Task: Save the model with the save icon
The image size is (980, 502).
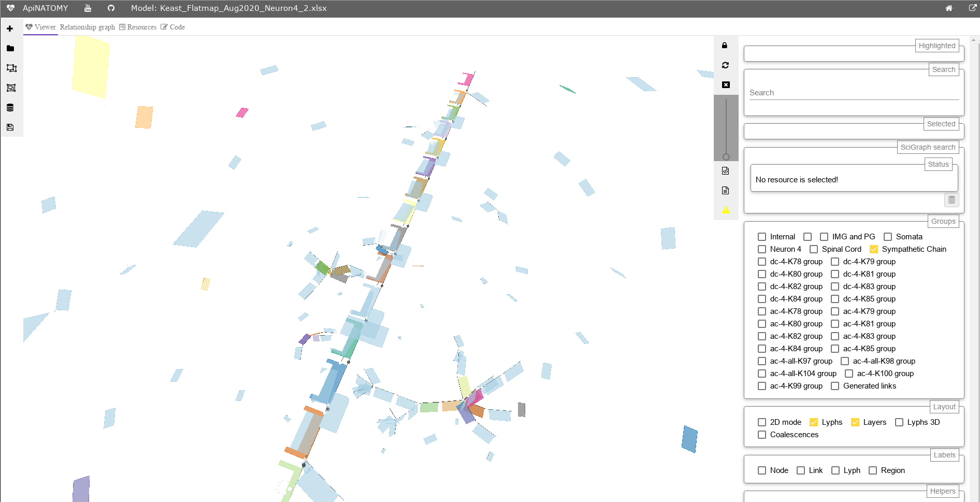Action: (x=10, y=127)
